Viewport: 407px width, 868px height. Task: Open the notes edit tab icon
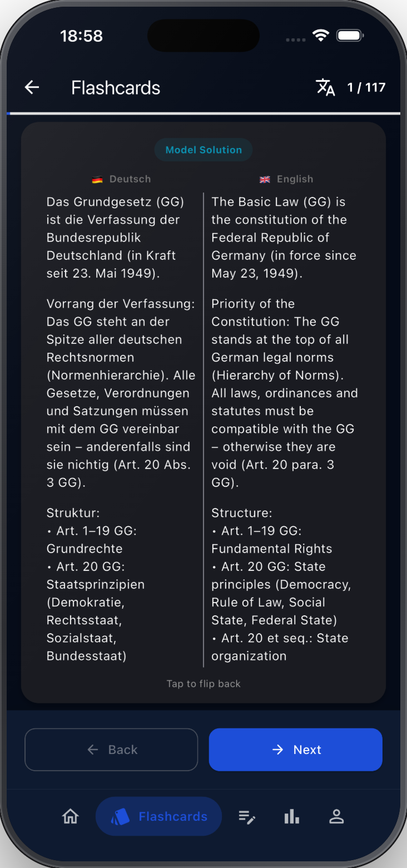tap(247, 816)
